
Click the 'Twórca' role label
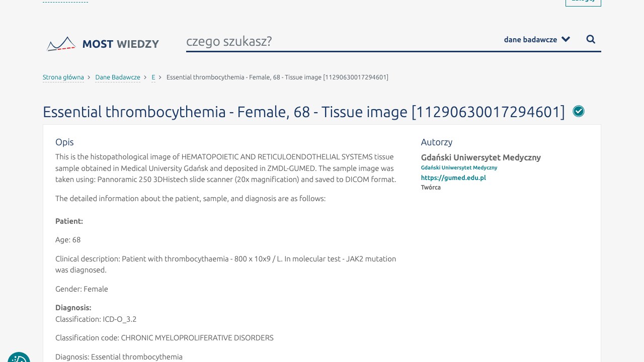tap(431, 188)
